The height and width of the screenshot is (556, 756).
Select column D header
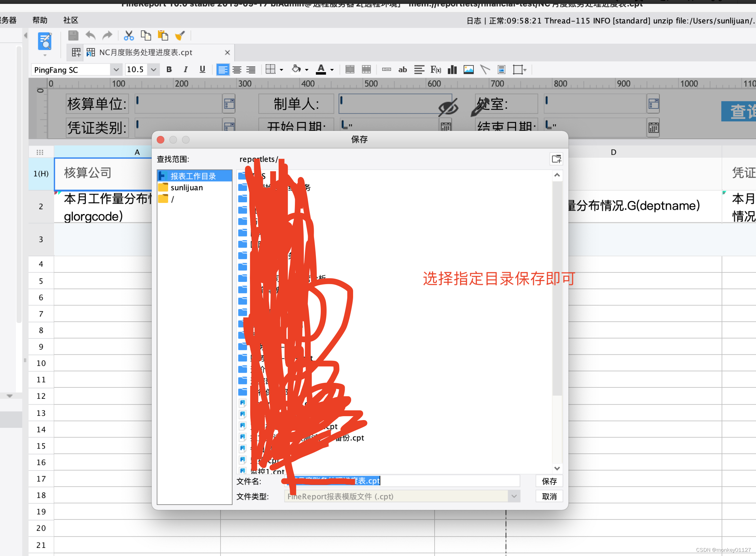613,152
